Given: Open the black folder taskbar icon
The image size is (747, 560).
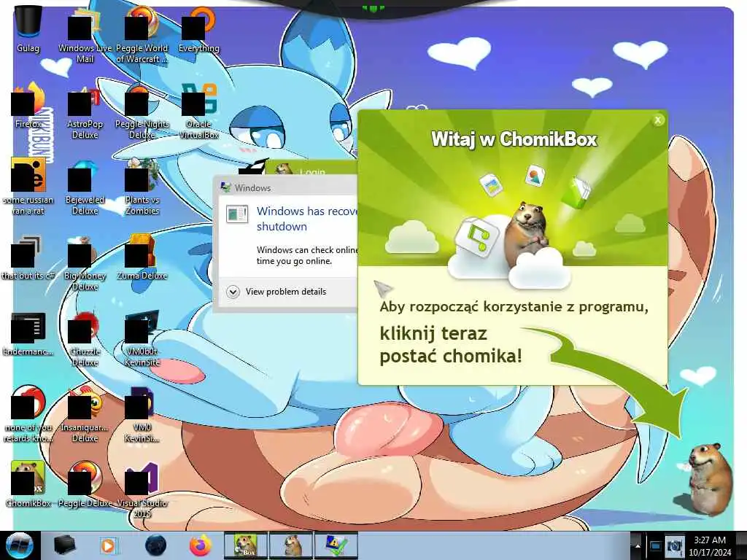Looking at the screenshot, I should [x=64, y=545].
